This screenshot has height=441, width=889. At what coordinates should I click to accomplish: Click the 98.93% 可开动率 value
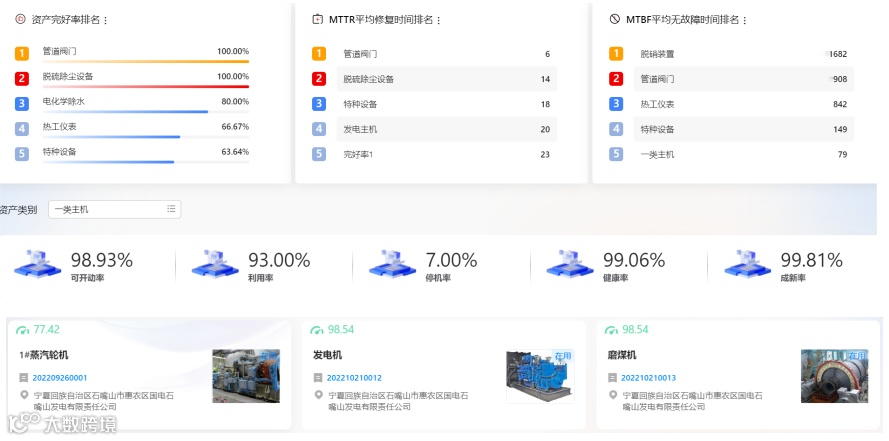pos(101,260)
